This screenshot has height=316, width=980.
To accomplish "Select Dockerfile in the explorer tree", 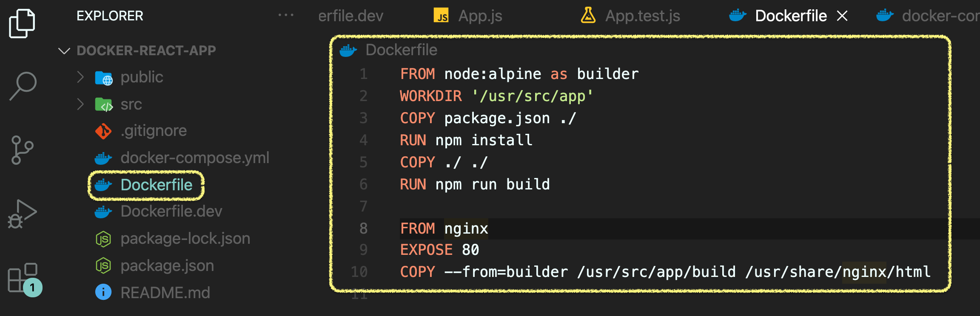I will click(x=156, y=185).
